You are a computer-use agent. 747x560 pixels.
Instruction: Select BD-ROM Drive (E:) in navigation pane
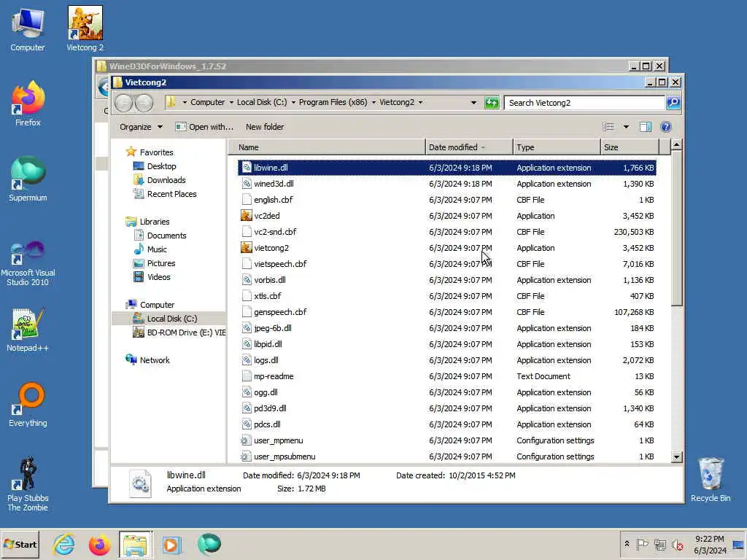coord(179,332)
